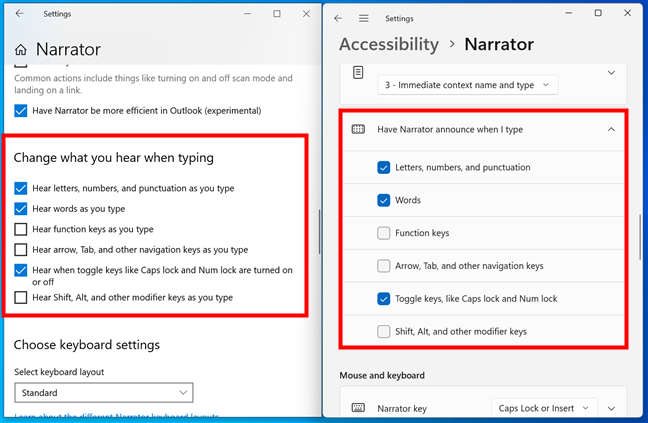Toggle Narrator efficient in Outlook checkbox
The image size is (648, 423).
point(21,111)
